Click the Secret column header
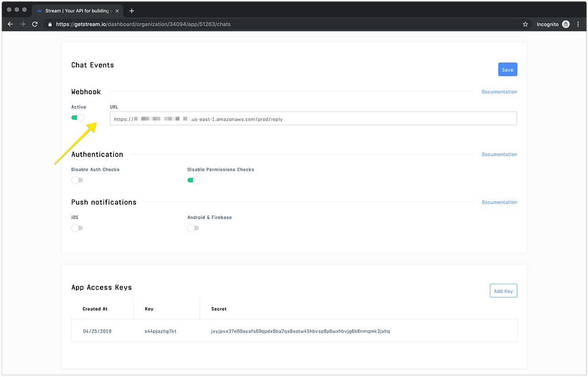The width and height of the screenshot is (588, 377). coord(219,309)
